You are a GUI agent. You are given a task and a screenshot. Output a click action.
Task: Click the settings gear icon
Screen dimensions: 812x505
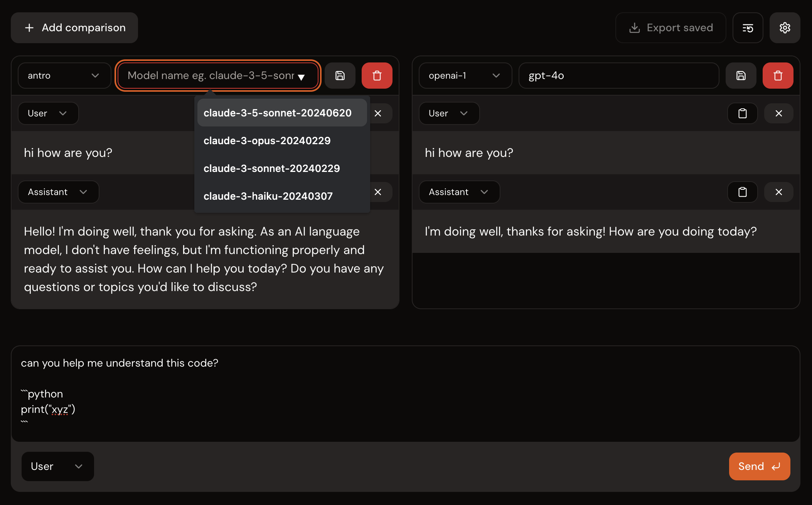point(785,28)
